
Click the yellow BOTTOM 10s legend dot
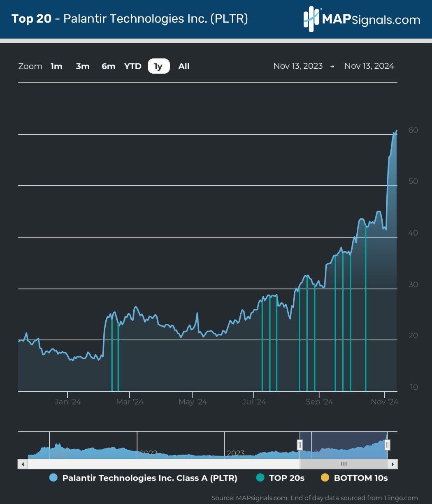325,478
